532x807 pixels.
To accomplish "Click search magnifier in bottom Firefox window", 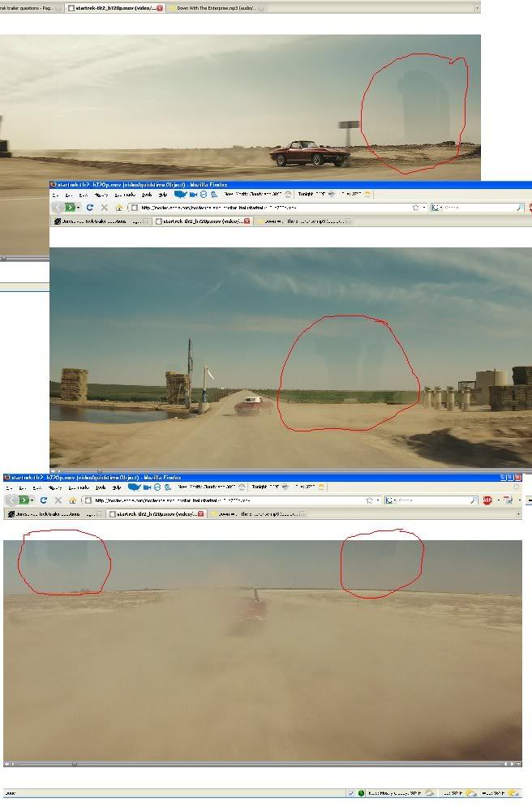I will pos(474,500).
